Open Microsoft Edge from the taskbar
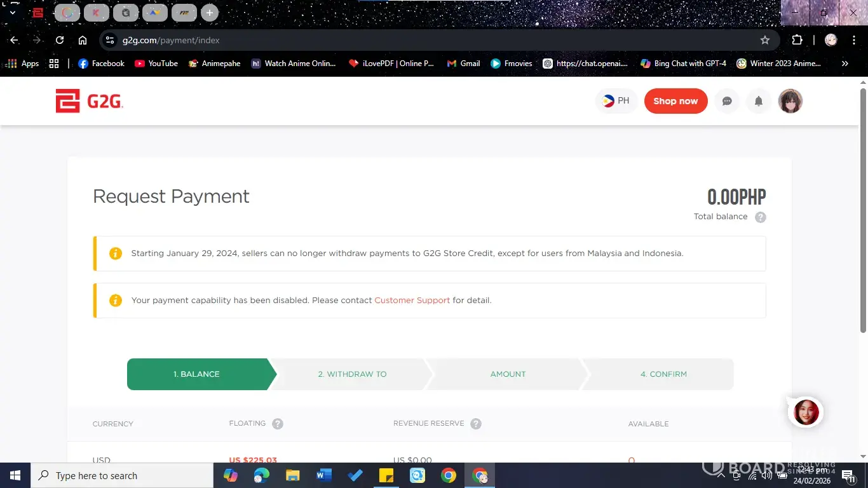The height and width of the screenshot is (488, 868). [x=262, y=475]
